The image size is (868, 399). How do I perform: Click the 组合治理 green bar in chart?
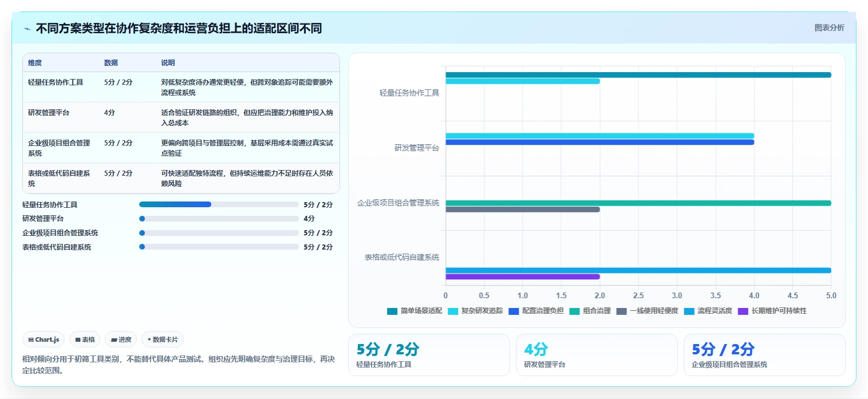tap(638, 203)
